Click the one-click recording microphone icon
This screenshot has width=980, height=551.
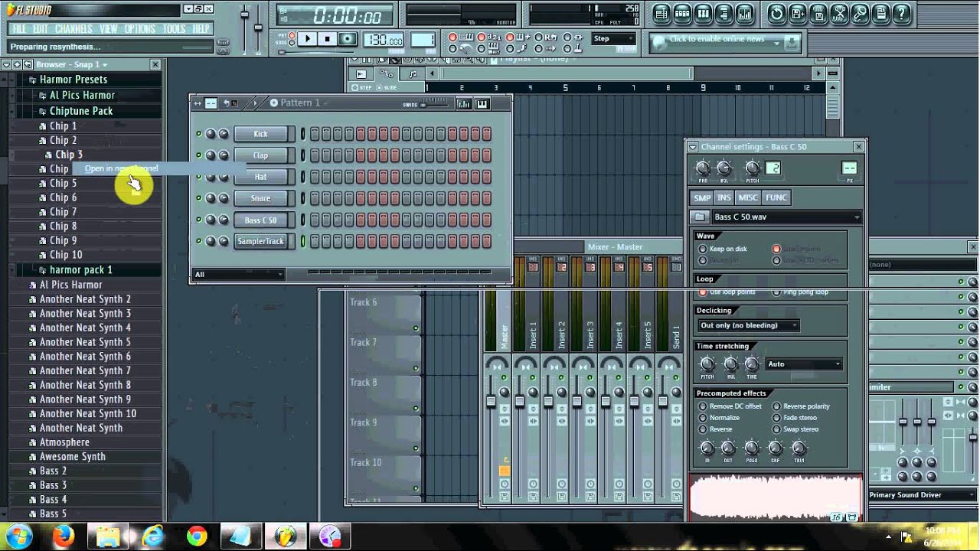click(860, 13)
